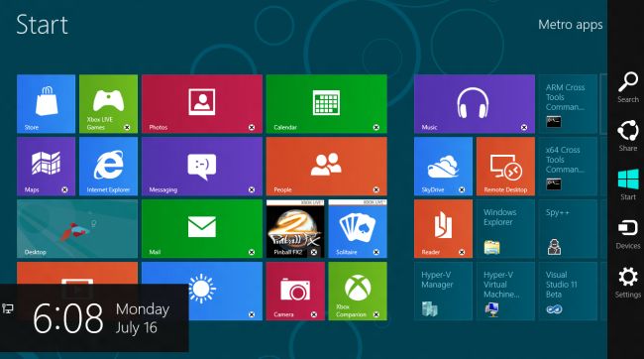Click the x badge on Photos tile
The height and width of the screenshot is (359, 644).
pos(252,128)
